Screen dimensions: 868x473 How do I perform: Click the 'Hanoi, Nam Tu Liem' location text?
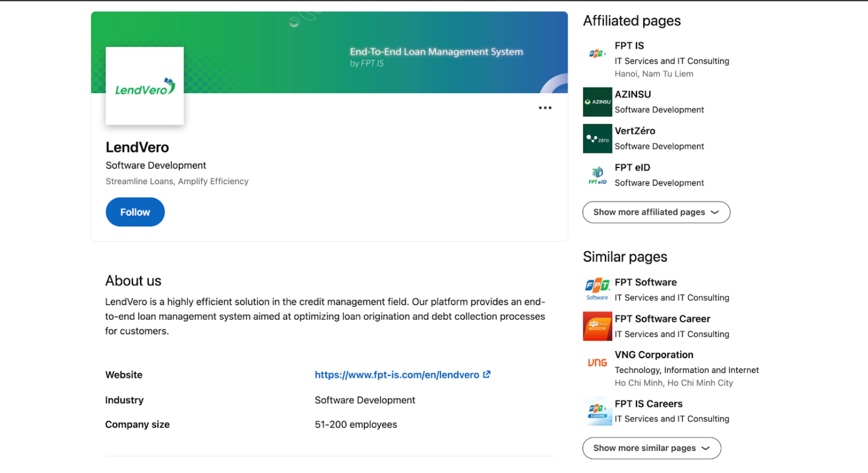point(654,74)
